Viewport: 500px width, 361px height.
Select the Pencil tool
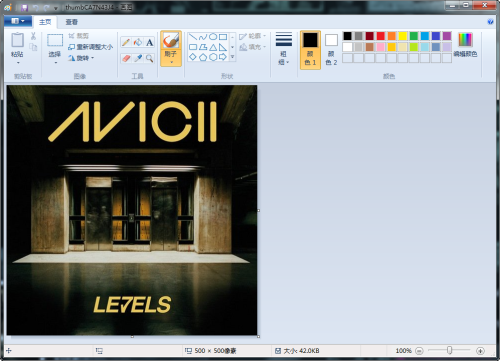126,42
